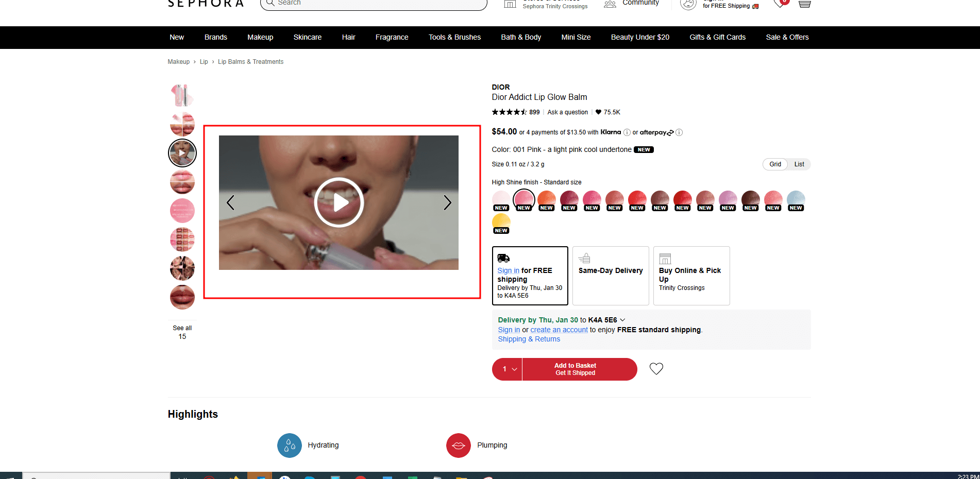This screenshot has height=479, width=980.
Task: Click the Community people icon
Action: pyautogui.click(x=610, y=4)
